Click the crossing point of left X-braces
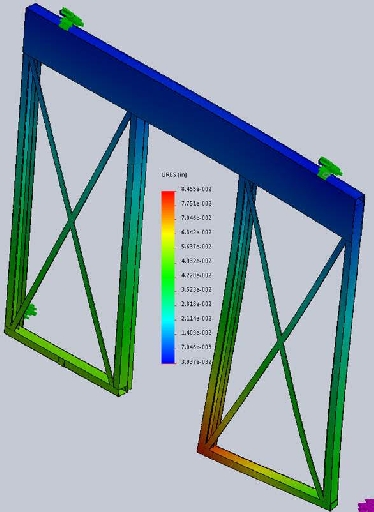Viewport: 374px width, 512px height. [x=71, y=219]
